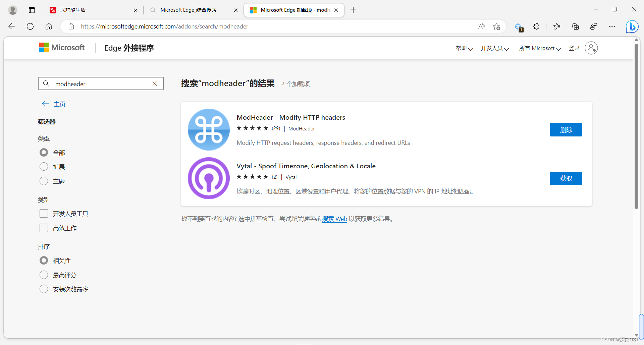This screenshot has width=644, height=345.
Task: Click the 2 个加载项 result count
Action: [x=296, y=84]
